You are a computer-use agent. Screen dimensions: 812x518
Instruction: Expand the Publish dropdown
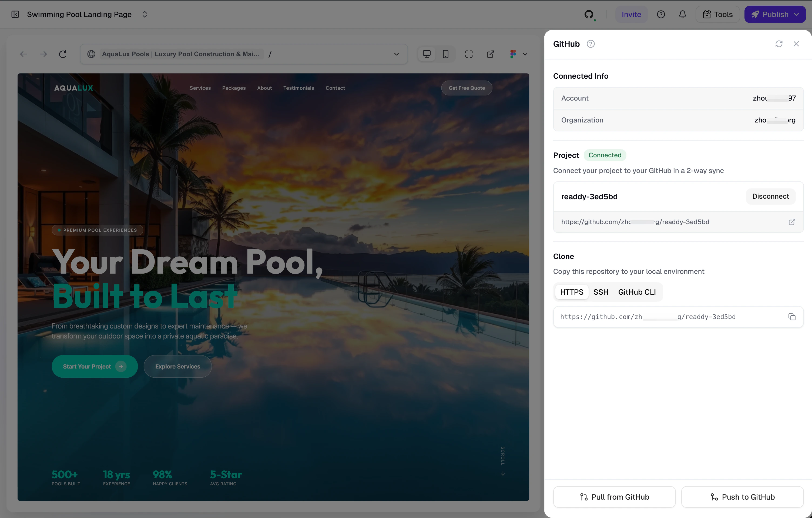click(797, 14)
